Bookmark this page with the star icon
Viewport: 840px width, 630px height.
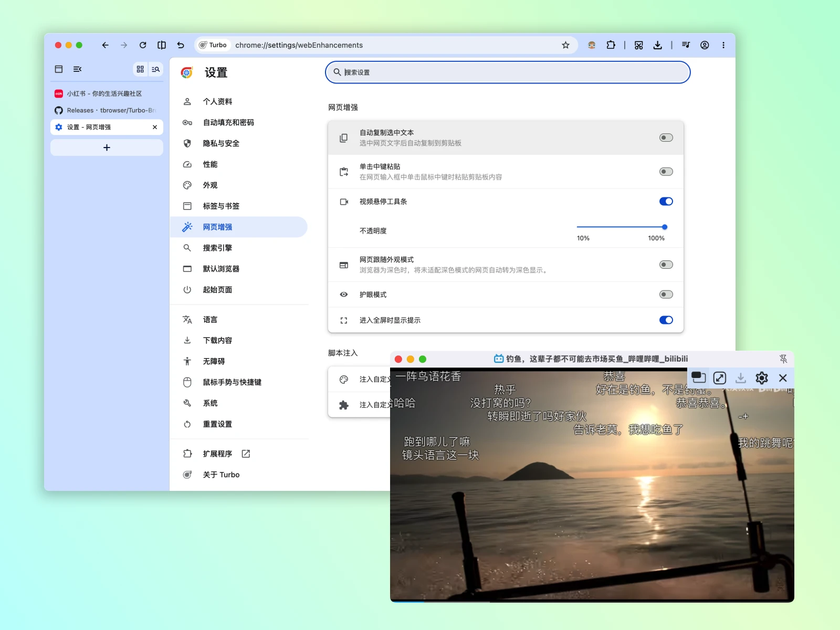(x=565, y=45)
